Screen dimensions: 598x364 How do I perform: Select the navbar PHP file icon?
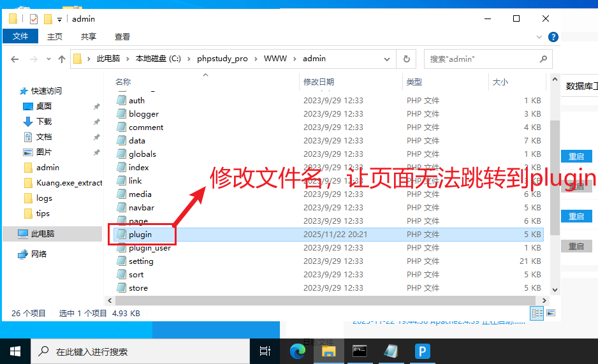(121, 207)
